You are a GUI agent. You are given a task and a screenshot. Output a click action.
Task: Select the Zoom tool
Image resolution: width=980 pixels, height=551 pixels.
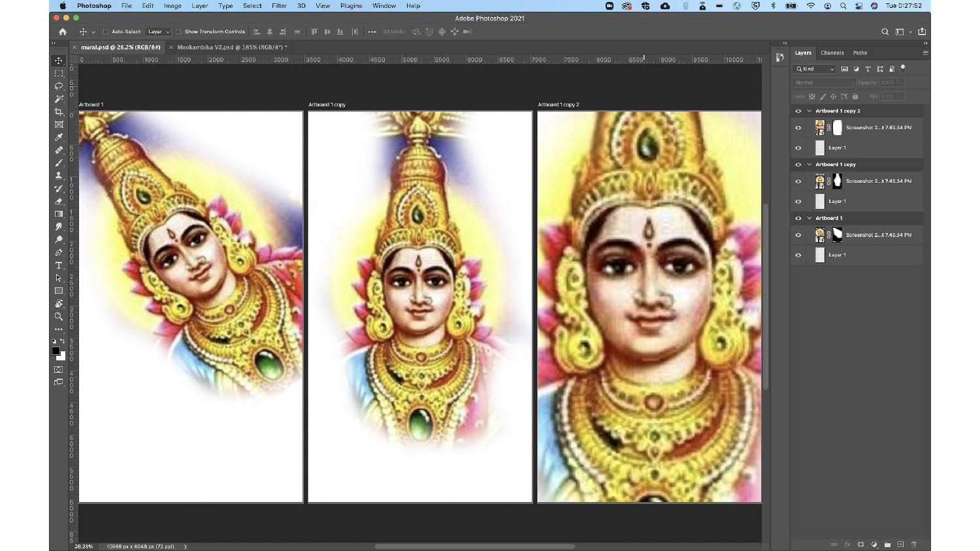pos(59,316)
